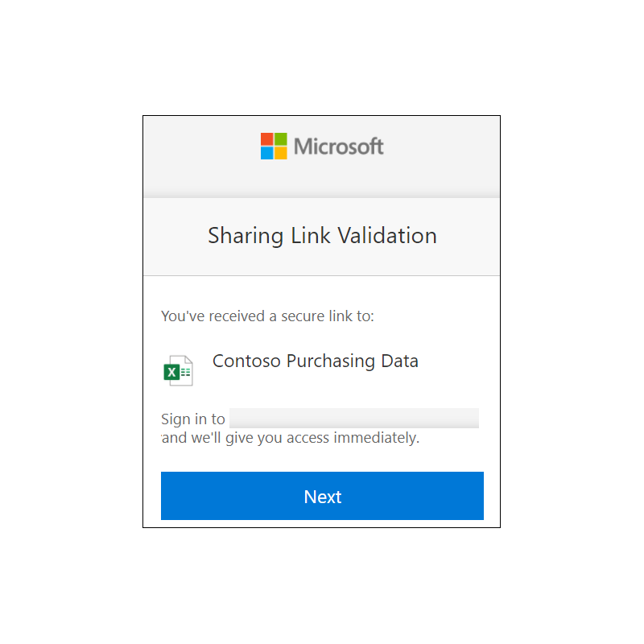Click the word "Validation" in the heading
The height and width of the screenshot is (644, 644).
(x=387, y=236)
